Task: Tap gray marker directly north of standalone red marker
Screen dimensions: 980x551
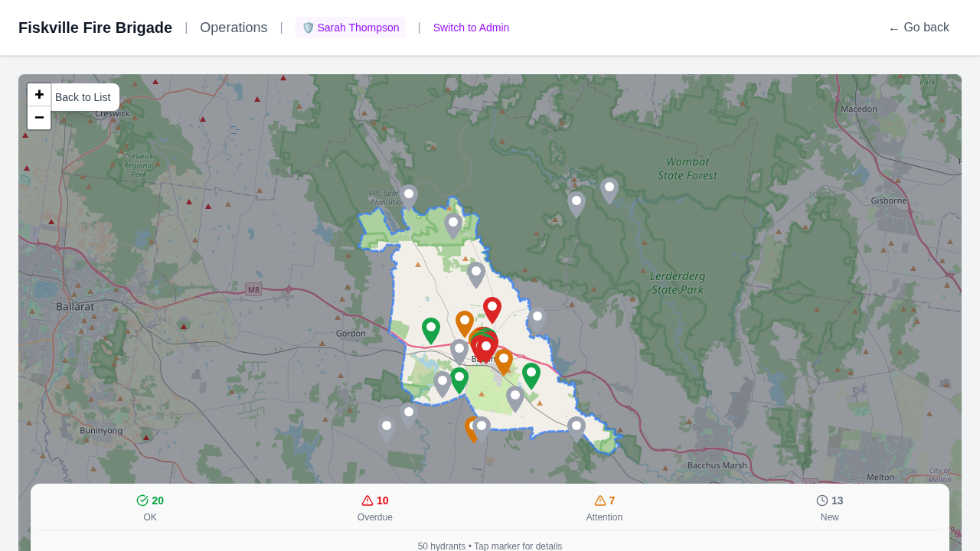Action: tap(476, 275)
